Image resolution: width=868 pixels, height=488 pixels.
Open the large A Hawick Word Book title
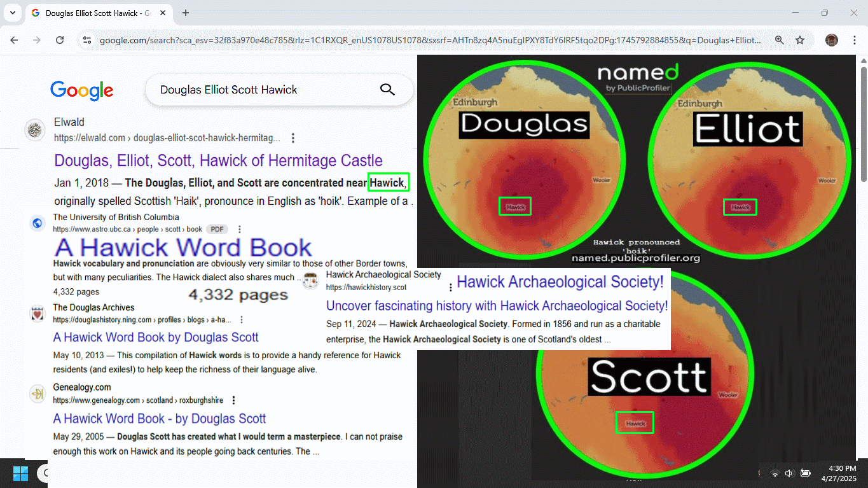click(183, 247)
